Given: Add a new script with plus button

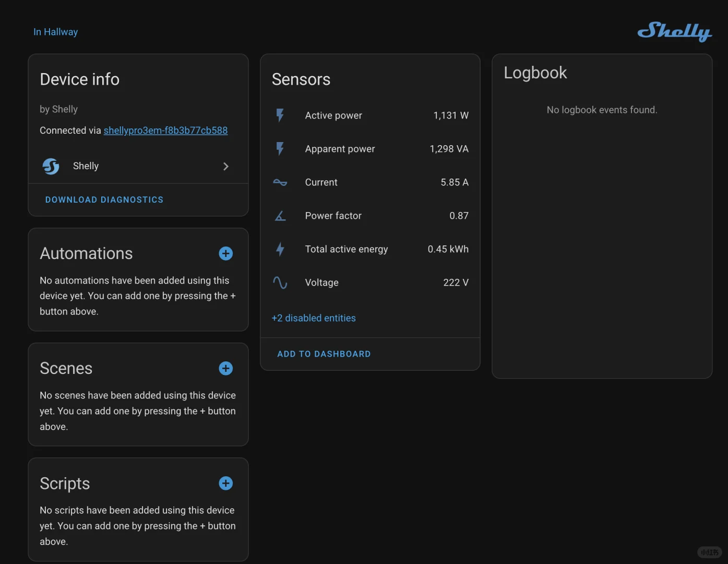Looking at the screenshot, I should (225, 484).
